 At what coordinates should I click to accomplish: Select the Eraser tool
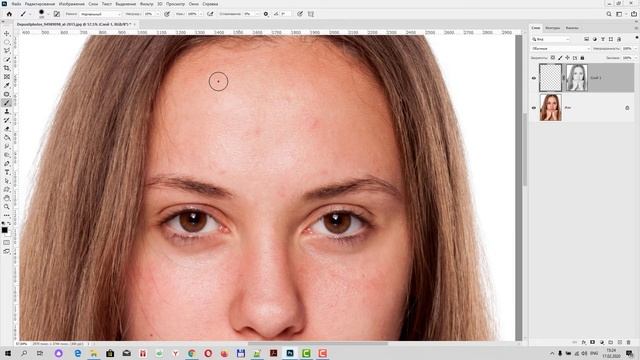click(7, 129)
